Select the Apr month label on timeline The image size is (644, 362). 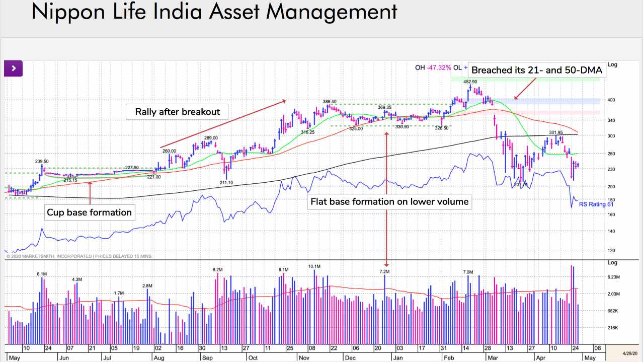coord(541,357)
